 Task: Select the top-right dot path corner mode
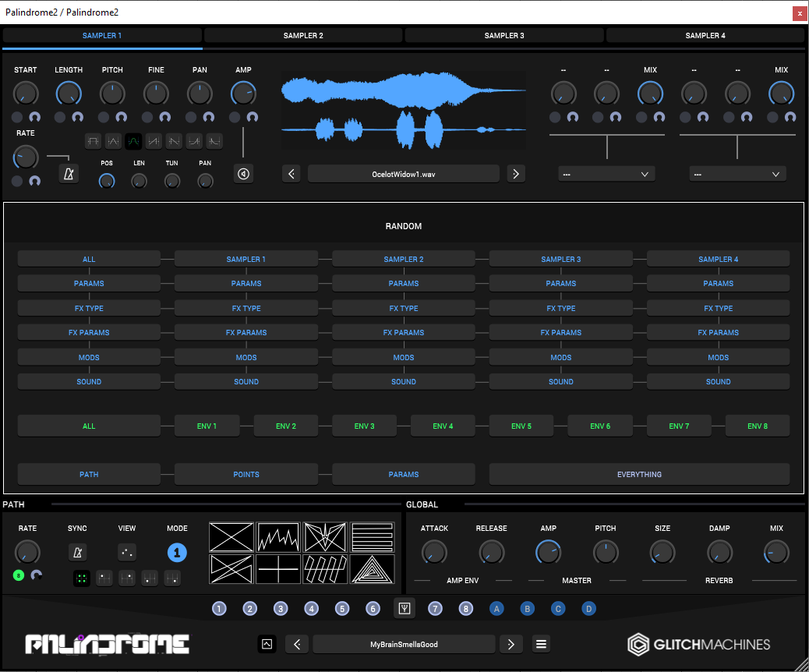127,578
